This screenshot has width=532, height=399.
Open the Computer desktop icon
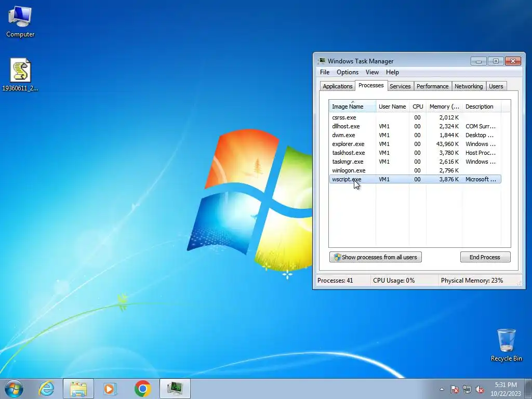(20, 22)
